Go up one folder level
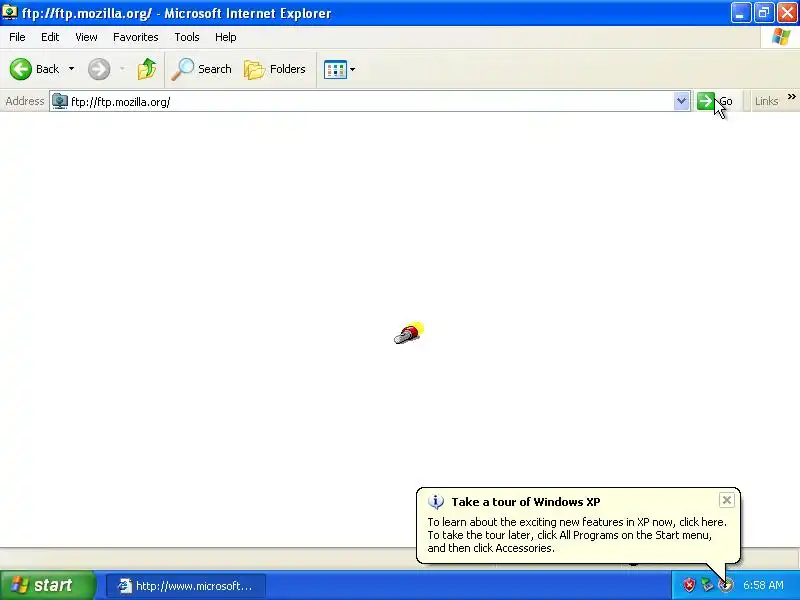Image resolution: width=800 pixels, height=600 pixels. pyautogui.click(x=146, y=69)
